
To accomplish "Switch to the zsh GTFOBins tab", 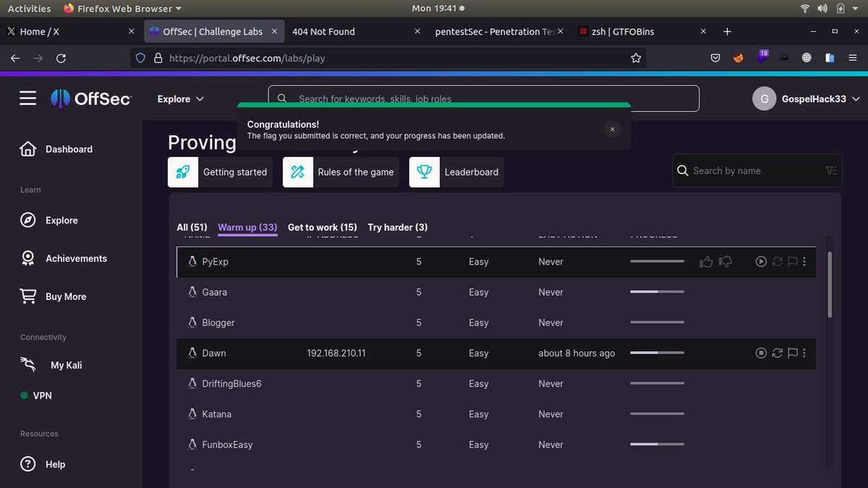I will tap(641, 32).
